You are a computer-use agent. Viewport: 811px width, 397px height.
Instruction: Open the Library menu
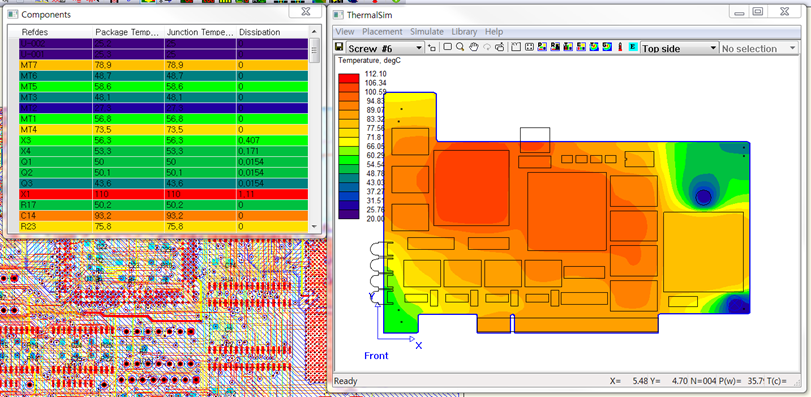coord(464,32)
